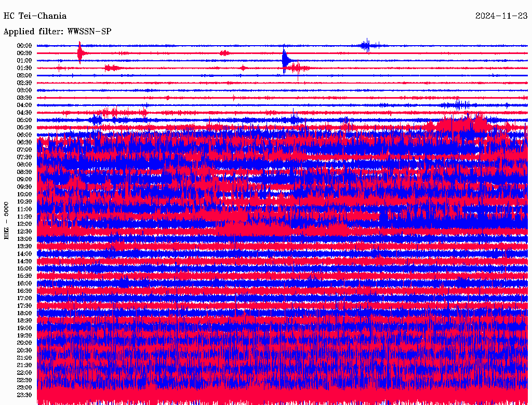Select the 09:00 time label
Viewport: 532px width, 405px height.
click(25, 180)
